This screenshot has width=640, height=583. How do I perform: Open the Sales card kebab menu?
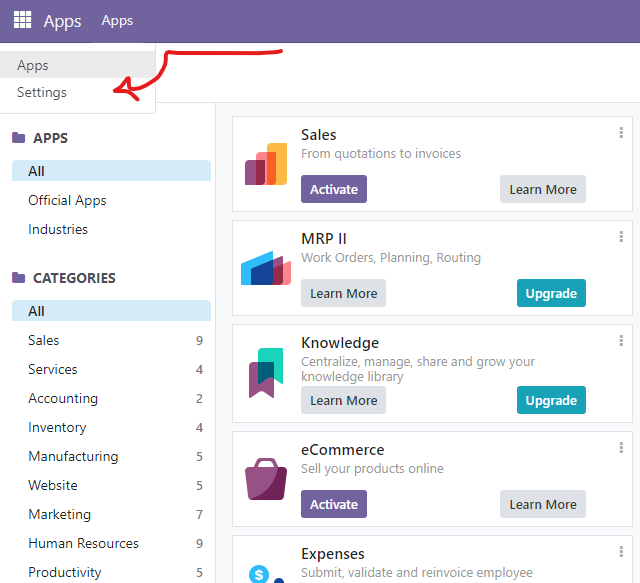621,133
